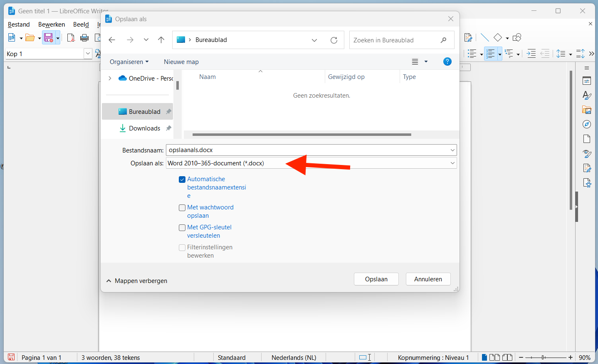Screen dimensions: 598x364
Task: Click the refresh icon beside address bar
Action: 334,40
